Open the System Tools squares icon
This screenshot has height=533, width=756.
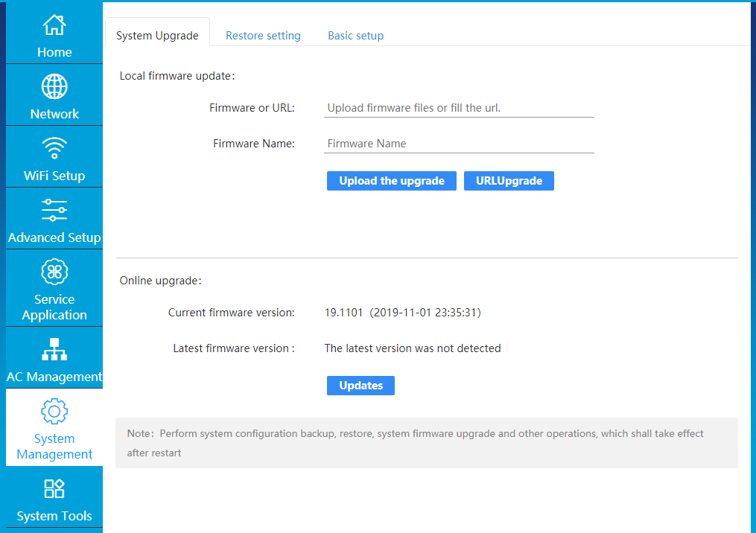pyautogui.click(x=54, y=488)
